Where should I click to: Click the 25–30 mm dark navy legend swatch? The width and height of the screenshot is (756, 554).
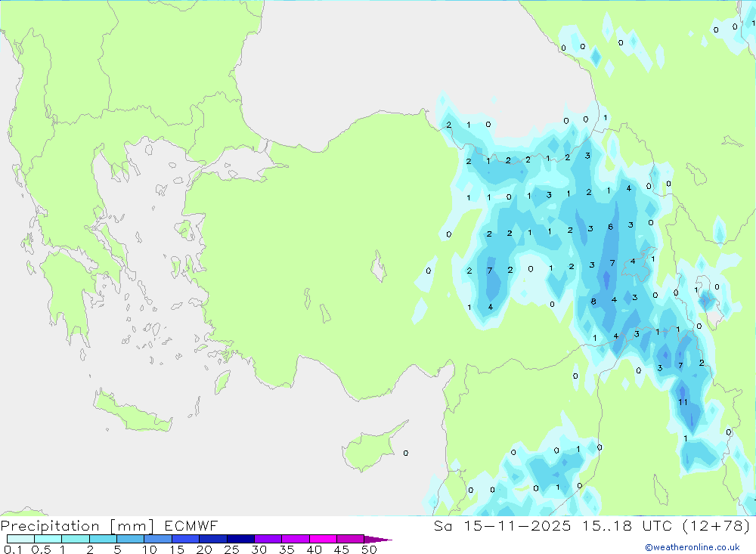coord(240,539)
